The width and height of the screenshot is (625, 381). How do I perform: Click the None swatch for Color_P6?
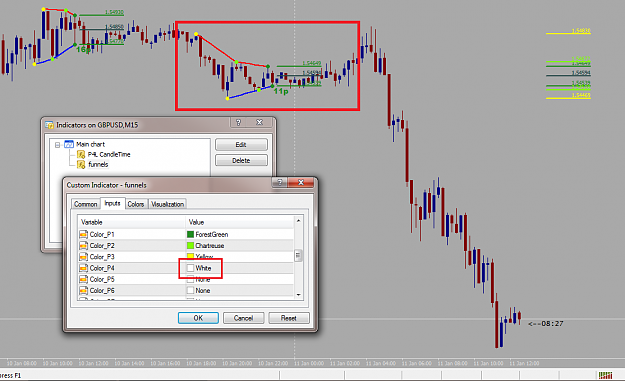click(191, 291)
